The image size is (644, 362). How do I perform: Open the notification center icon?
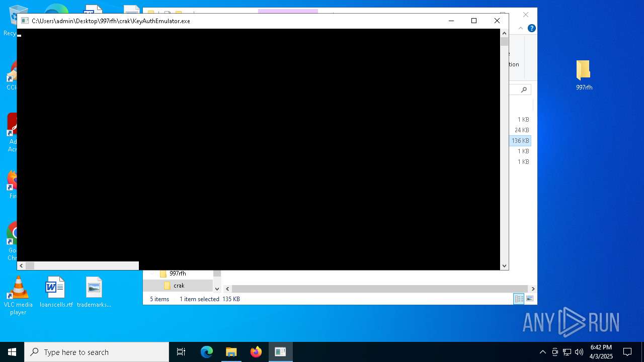627,352
